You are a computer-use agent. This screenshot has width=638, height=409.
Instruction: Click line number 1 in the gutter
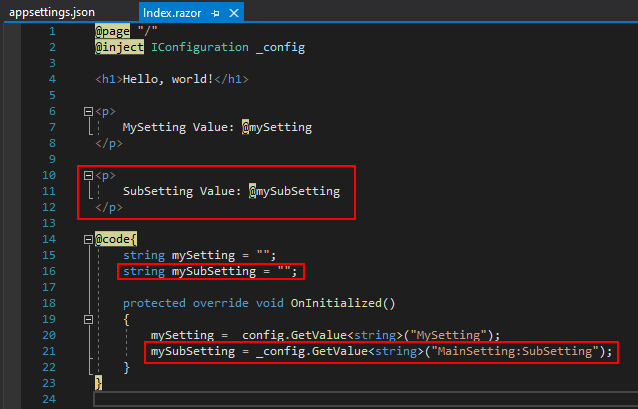click(x=52, y=31)
